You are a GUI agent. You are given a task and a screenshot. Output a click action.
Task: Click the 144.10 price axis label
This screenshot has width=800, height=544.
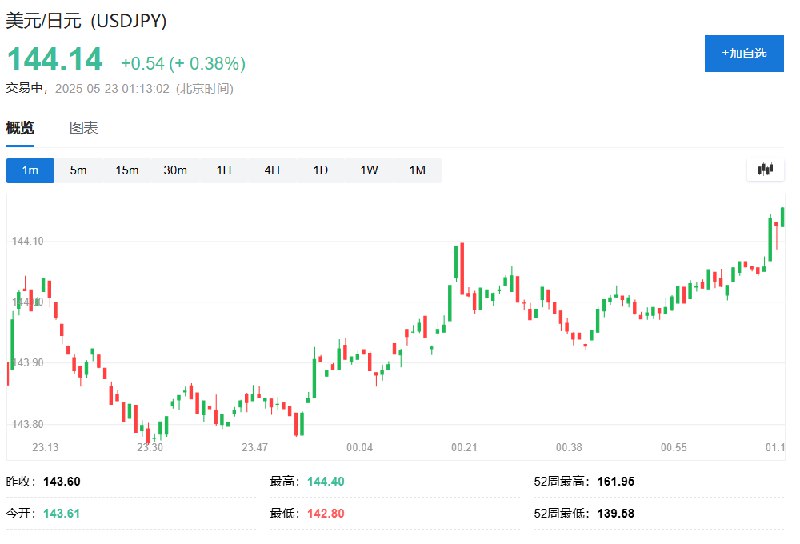point(28,241)
